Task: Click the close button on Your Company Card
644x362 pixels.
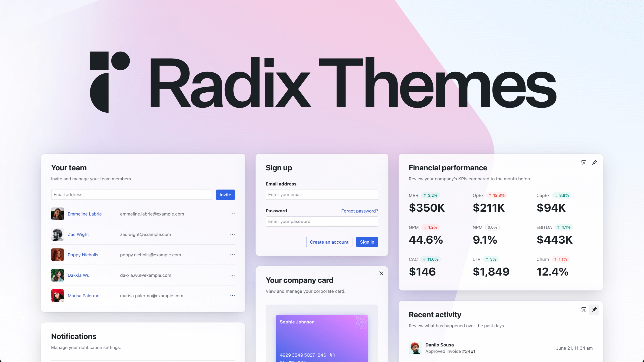Action: point(381,273)
